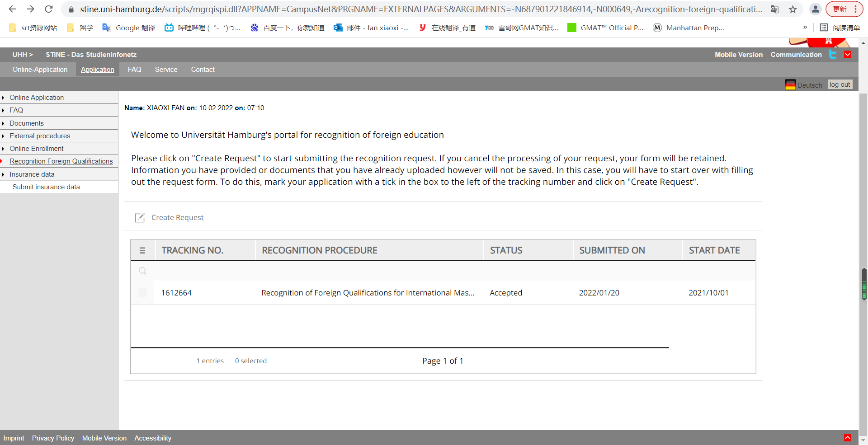Click the log out button
Viewport: 868px width, 445px height.
840,84
